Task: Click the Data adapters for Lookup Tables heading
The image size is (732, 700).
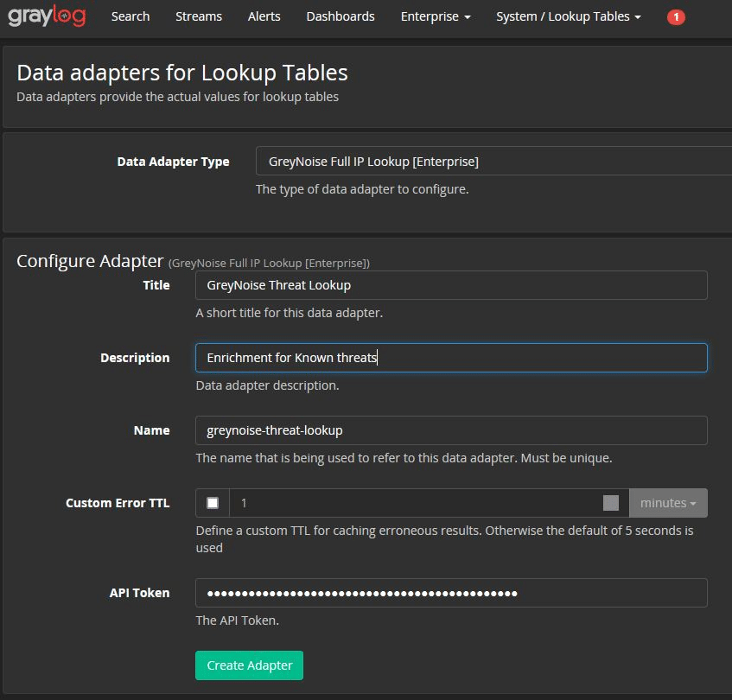Action: click(x=180, y=73)
